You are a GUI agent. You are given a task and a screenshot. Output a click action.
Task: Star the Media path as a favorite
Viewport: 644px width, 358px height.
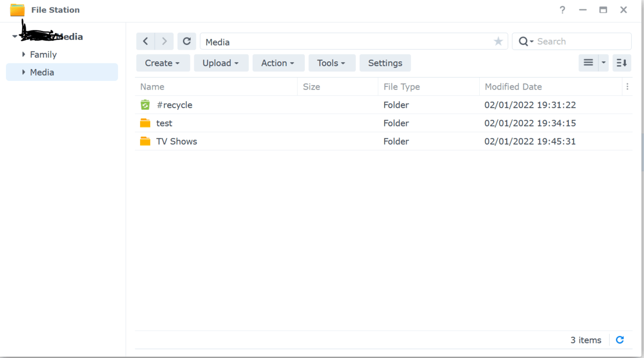pos(498,41)
